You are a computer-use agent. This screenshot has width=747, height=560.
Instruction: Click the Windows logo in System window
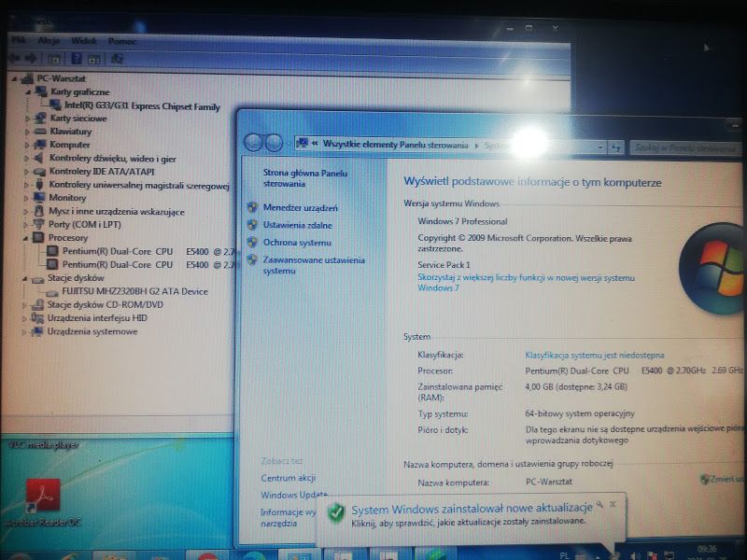pos(714,269)
